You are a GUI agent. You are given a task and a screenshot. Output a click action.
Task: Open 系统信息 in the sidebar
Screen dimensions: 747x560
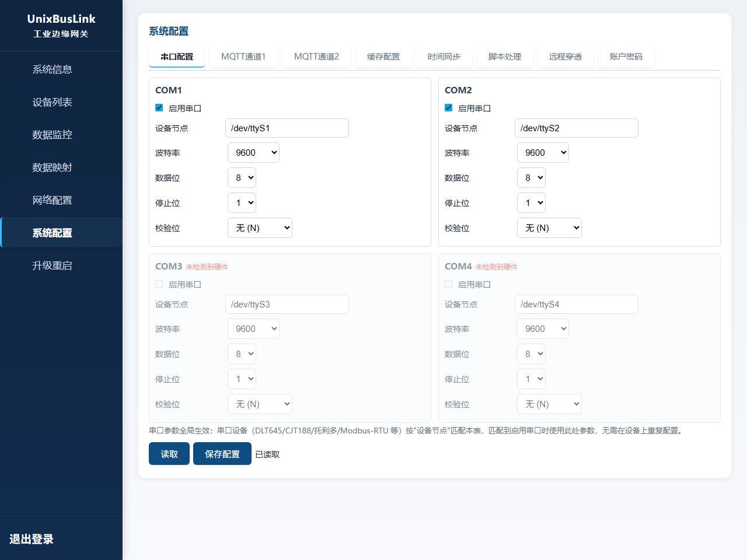[61, 69]
